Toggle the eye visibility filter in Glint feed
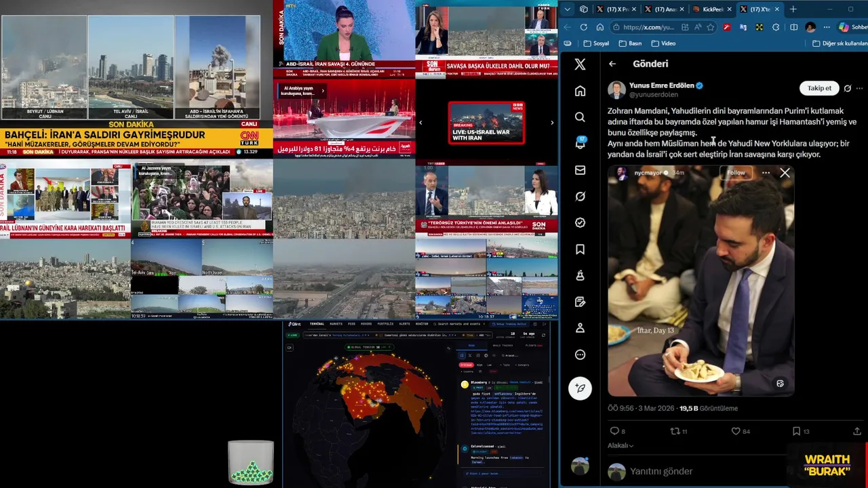This screenshot has width=868, height=488. pyautogui.click(x=494, y=355)
